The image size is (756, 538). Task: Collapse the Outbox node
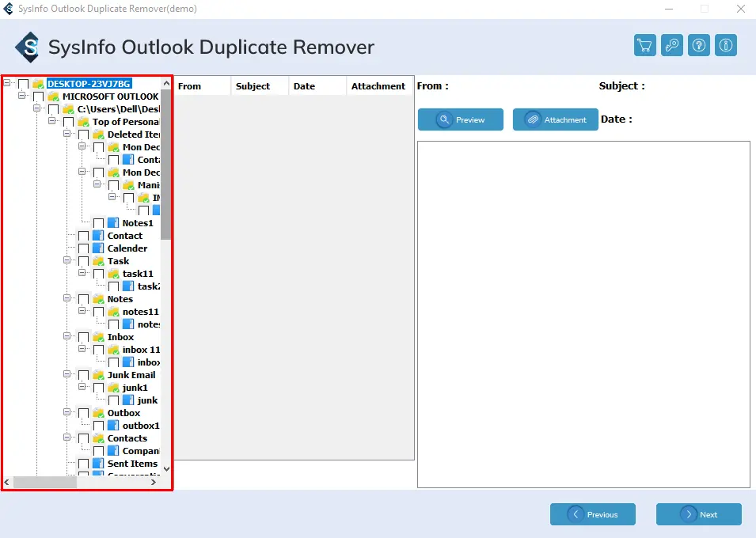pyautogui.click(x=67, y=412)
